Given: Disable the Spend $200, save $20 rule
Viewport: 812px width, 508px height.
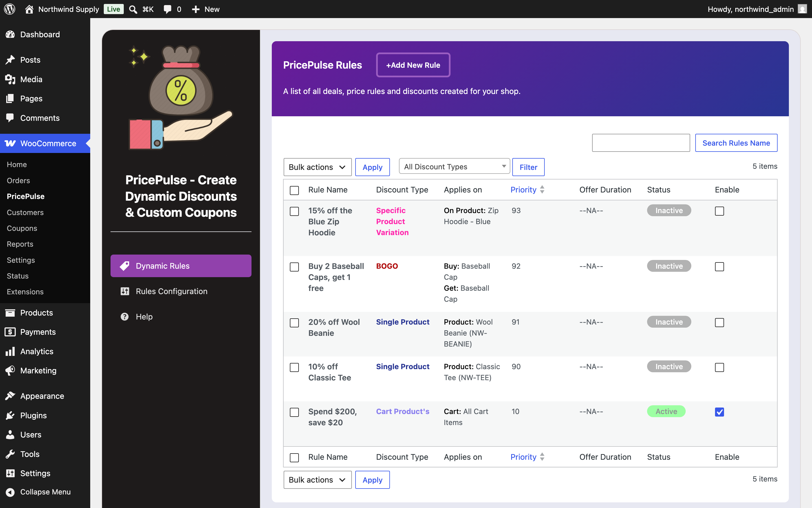Looking at the screenshot, I should point(720,412).
